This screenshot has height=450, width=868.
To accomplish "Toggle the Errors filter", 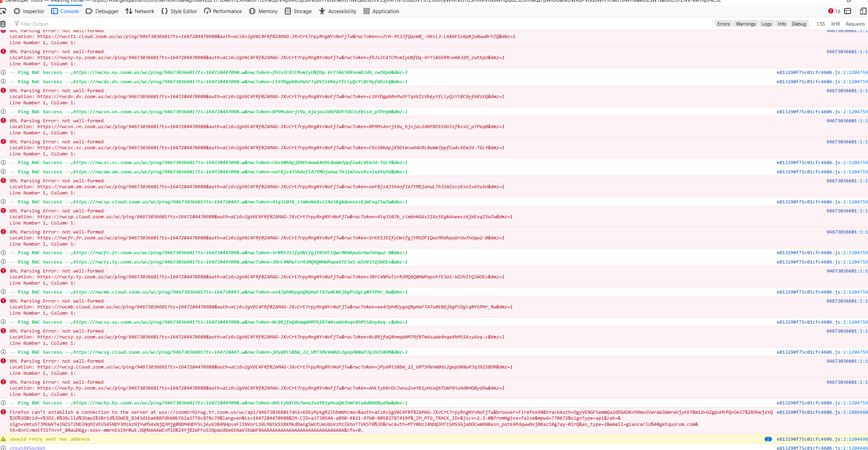I will [x=723, y=24].
